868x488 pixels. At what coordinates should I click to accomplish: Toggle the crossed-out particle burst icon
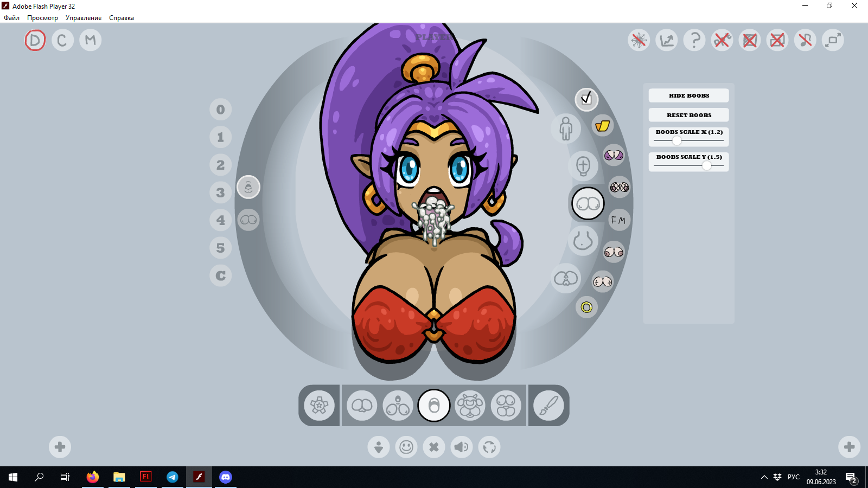tap(639, 40)
